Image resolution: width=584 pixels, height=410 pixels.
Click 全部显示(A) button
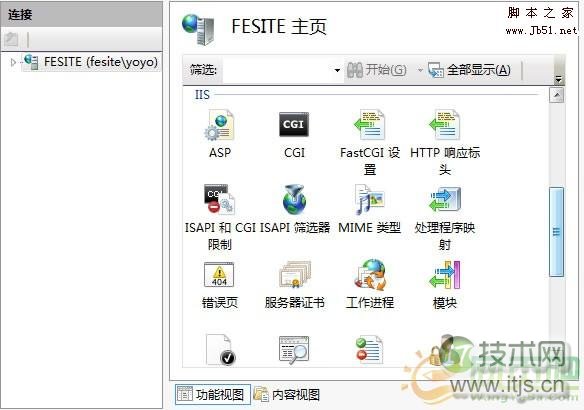pyautogui.click(x=469, y=70)
